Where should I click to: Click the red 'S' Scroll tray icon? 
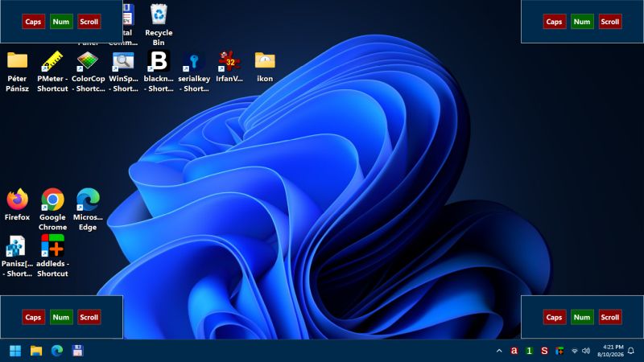(x=544, y=351)
